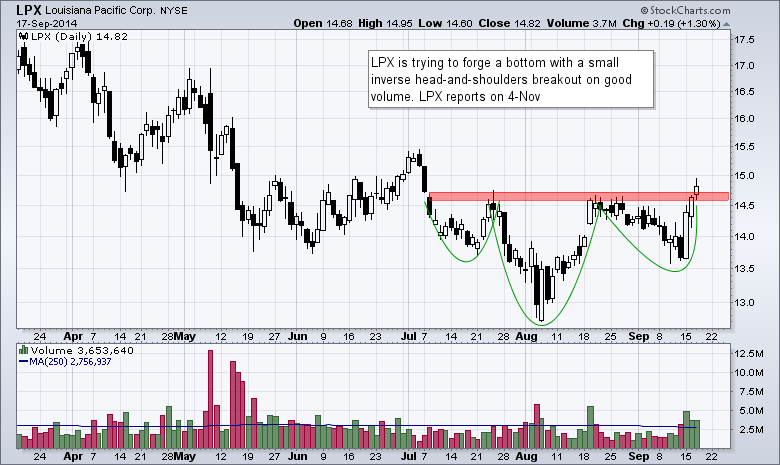Click the LPX ticker symbol in the title
Image resolution: width=780 pixels, height=465 pixels.
[29, 10]
